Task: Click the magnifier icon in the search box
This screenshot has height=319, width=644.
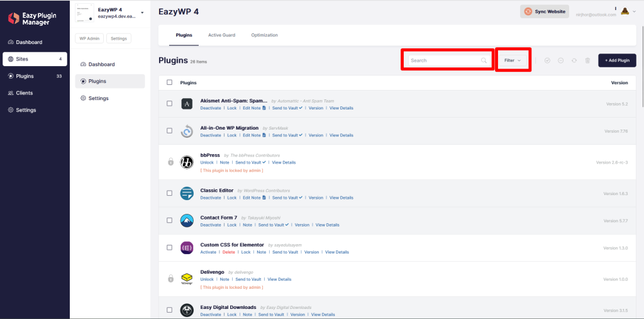Action: tap(484, 60)
